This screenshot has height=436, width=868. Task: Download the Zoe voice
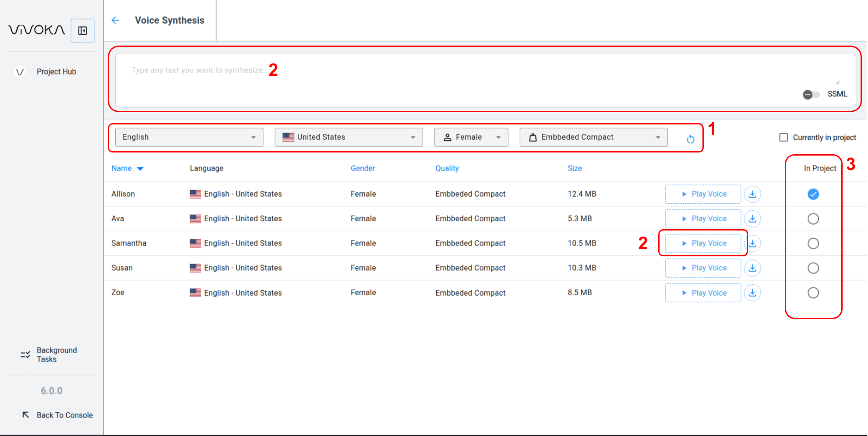(x=752, y=293)
